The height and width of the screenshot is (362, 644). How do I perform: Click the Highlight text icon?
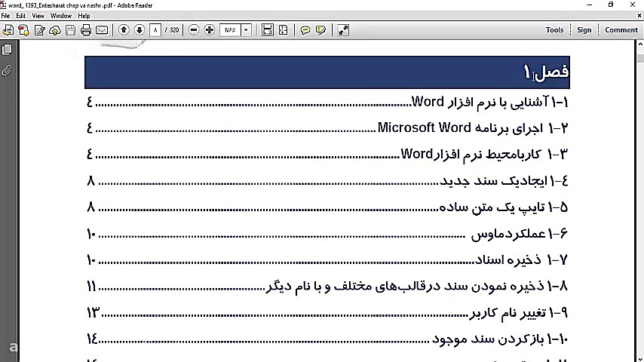coord(320,30)
